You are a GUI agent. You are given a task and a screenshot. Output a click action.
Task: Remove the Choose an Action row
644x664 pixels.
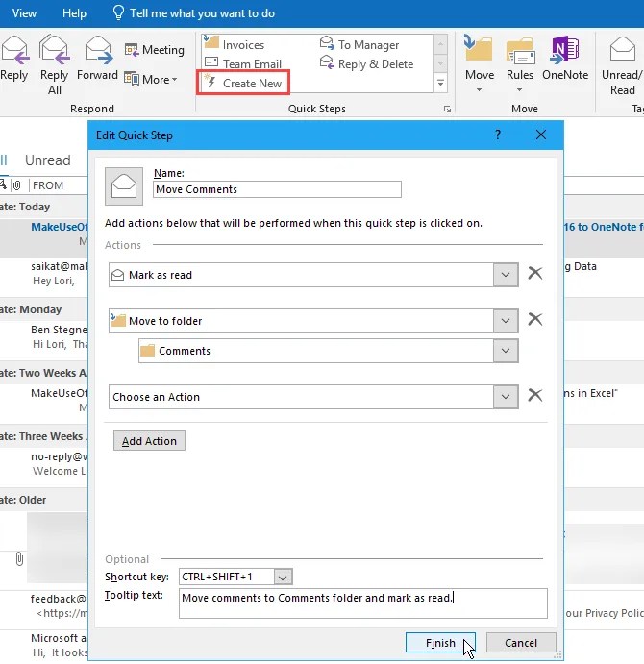click(x=535, y=395)
